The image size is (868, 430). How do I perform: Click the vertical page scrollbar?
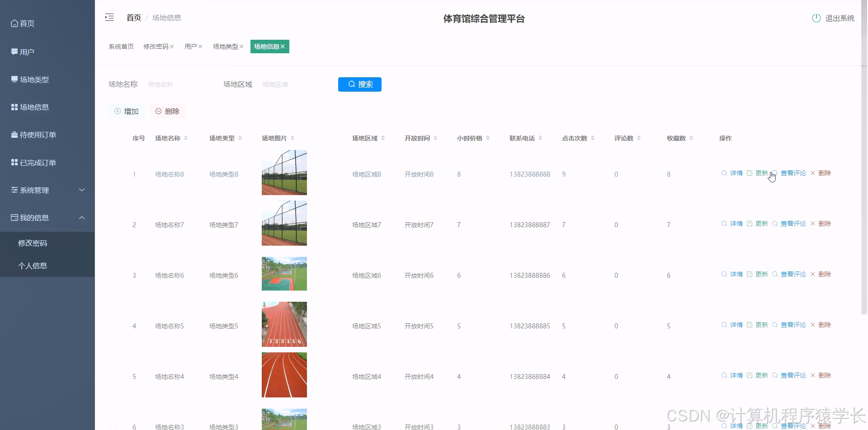click(864, 157)
